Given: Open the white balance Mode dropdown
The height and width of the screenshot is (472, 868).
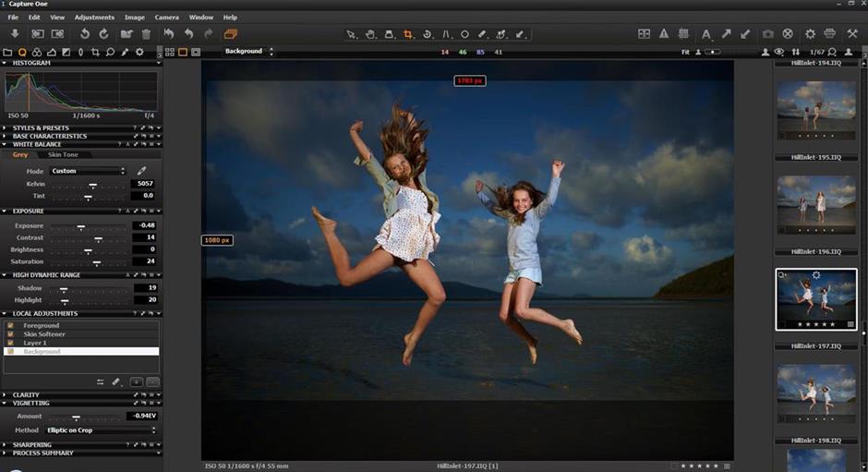Looking at the screenshot, I should pos(88,171).
